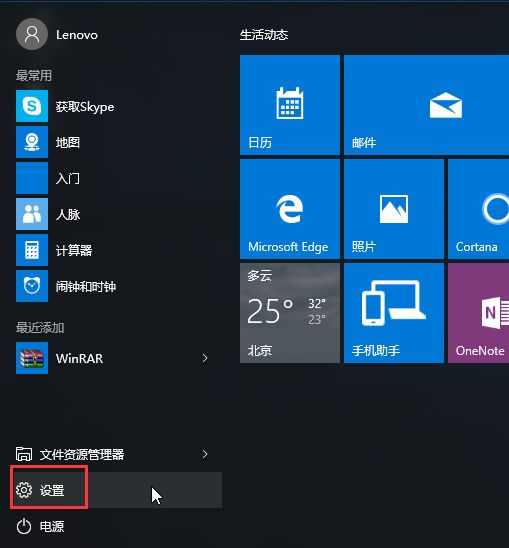Launch the Microsoft Edge tile
Image resolution: width=509 pixels, height=548 pixels.
290,209
